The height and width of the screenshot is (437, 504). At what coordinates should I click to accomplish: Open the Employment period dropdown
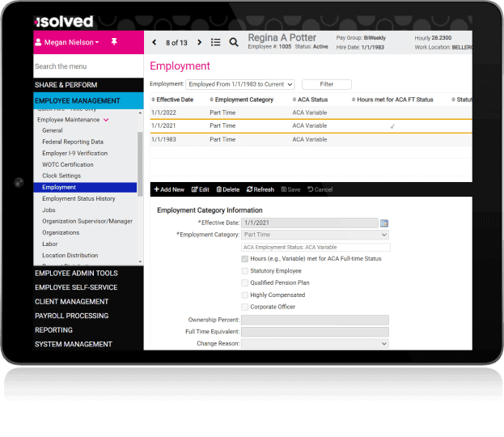(x=239, y=84)
